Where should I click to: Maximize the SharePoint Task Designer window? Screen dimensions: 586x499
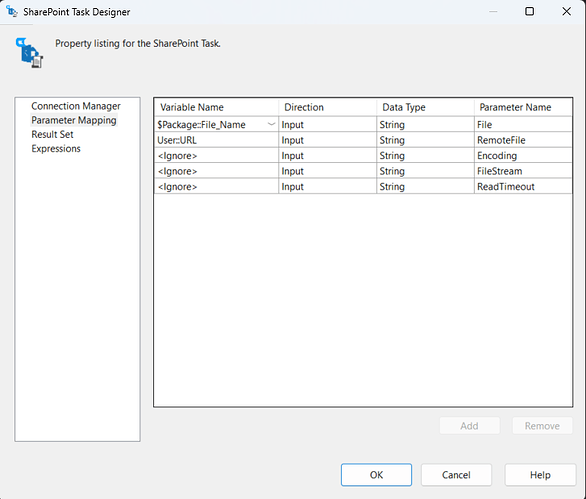click(x=530, y=12)
